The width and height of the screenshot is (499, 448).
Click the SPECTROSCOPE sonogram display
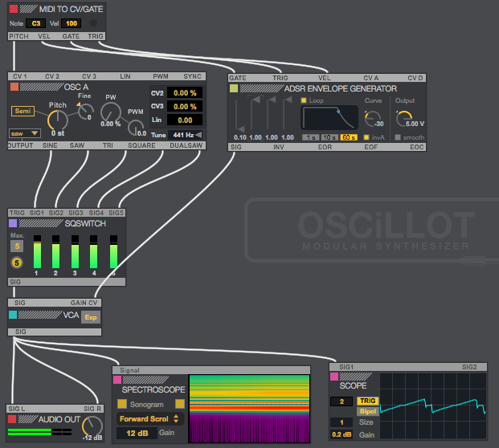coord(249,409)
